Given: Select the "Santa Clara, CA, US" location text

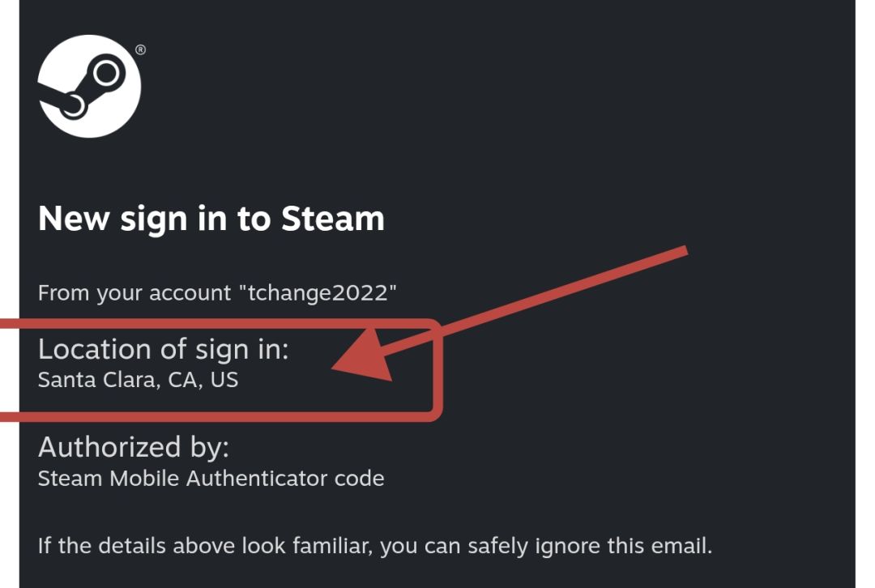Looking at the screenshot, I should pos(138,380).
